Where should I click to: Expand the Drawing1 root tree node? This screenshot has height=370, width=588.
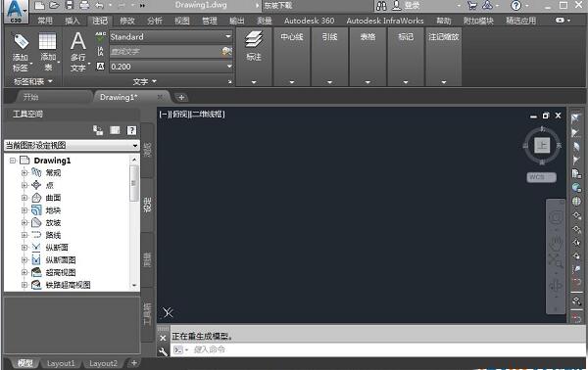pos(13,161)
